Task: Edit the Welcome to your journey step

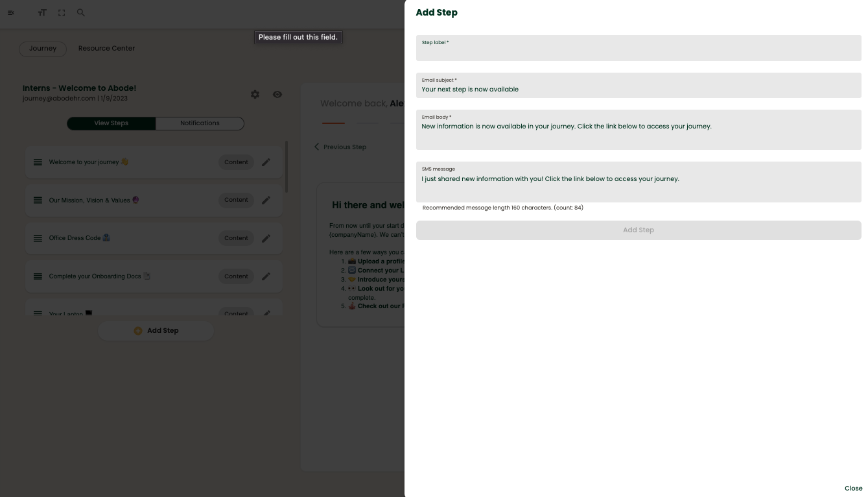Action: coord(266,162)
